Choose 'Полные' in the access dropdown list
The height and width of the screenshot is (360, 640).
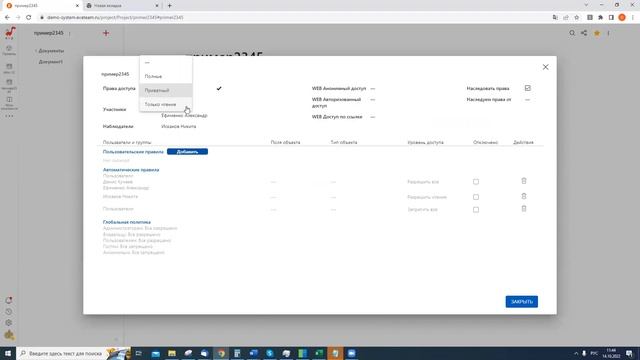pyautogui.click(x=166, y=76)
